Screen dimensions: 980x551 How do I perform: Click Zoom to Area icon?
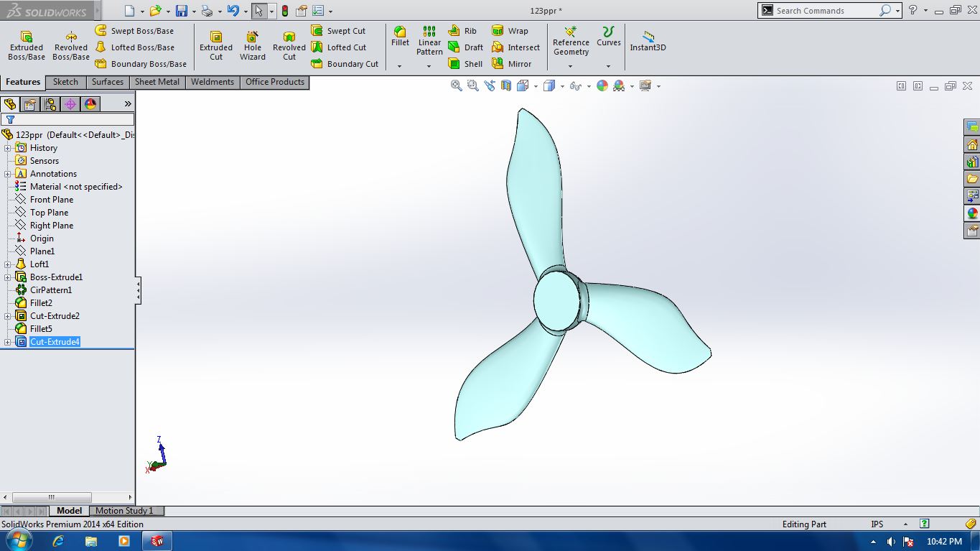coord(472,85)
